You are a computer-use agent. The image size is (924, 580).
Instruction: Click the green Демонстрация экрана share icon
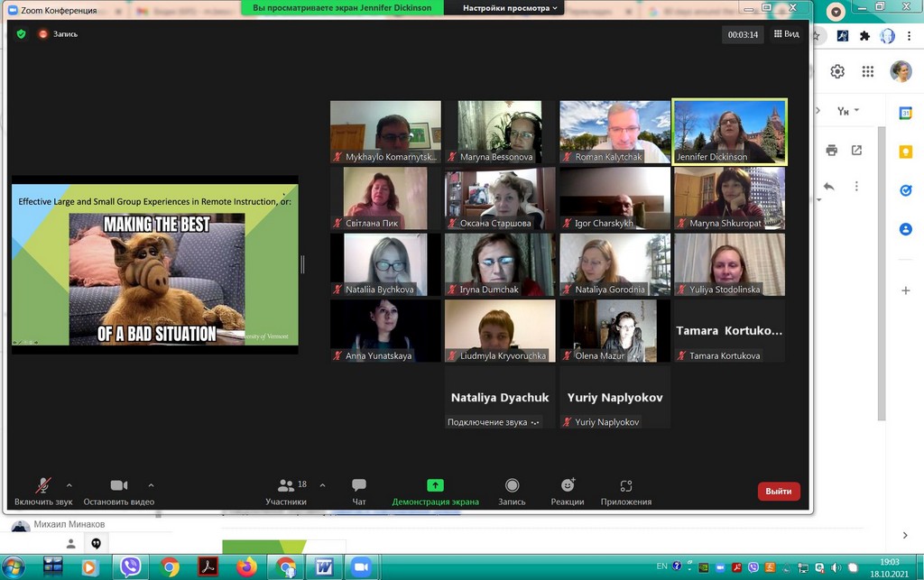coord(435,485)
